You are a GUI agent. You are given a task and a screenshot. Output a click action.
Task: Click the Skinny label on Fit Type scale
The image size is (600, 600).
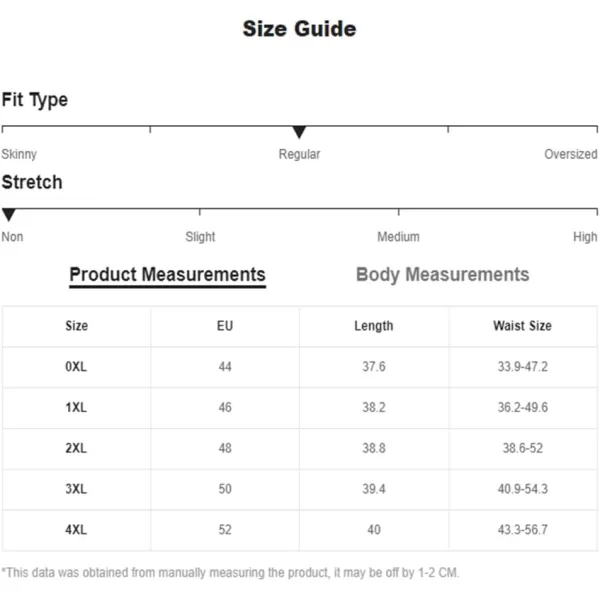coord(19,154)
